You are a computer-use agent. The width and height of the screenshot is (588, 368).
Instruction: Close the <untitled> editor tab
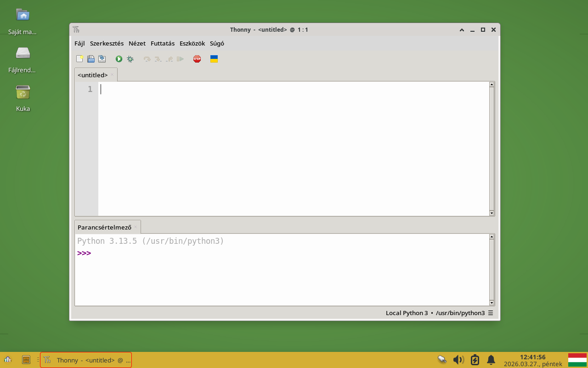coord(112,75)
